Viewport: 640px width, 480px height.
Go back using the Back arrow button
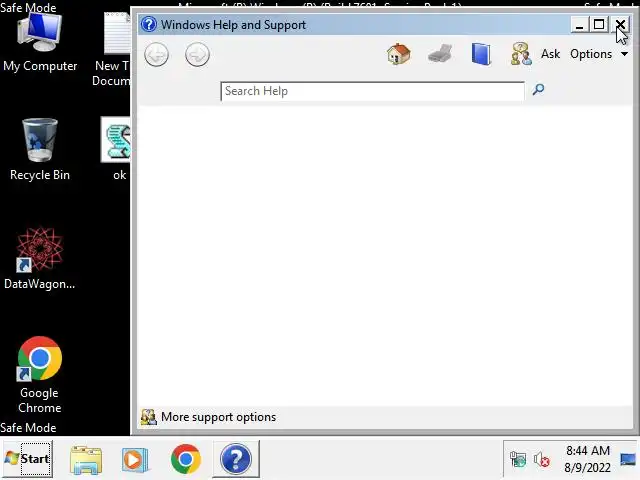pyautogui.click(x=156, y=55)
